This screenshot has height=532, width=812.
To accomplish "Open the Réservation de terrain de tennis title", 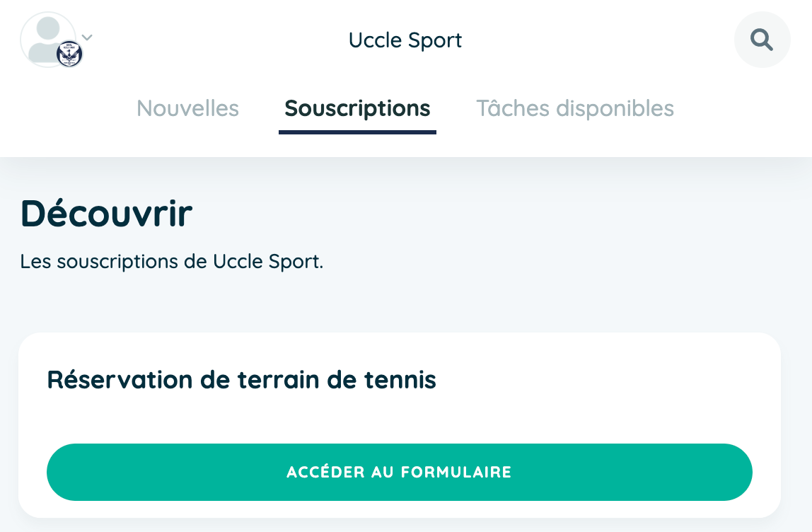I will pos(241,380).
